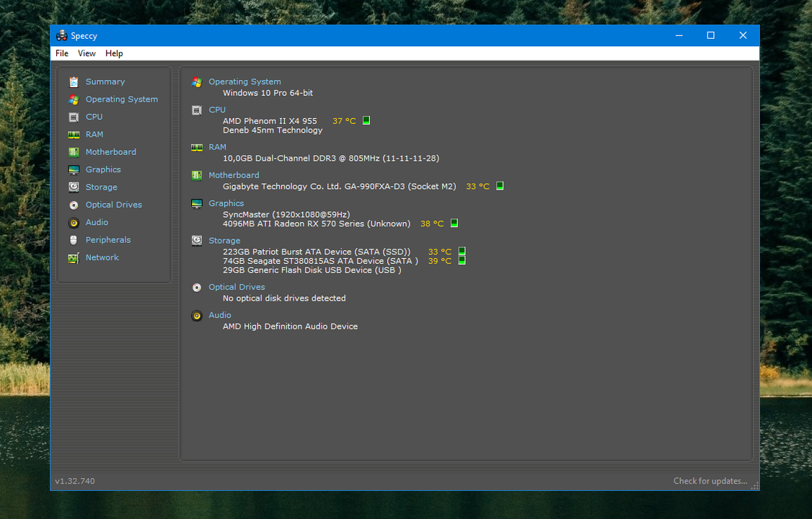Click the Motherboard icon in sidebar
The height and width of the screenshot is (519, 812).
pyautogui.click(x=74, y=152)
